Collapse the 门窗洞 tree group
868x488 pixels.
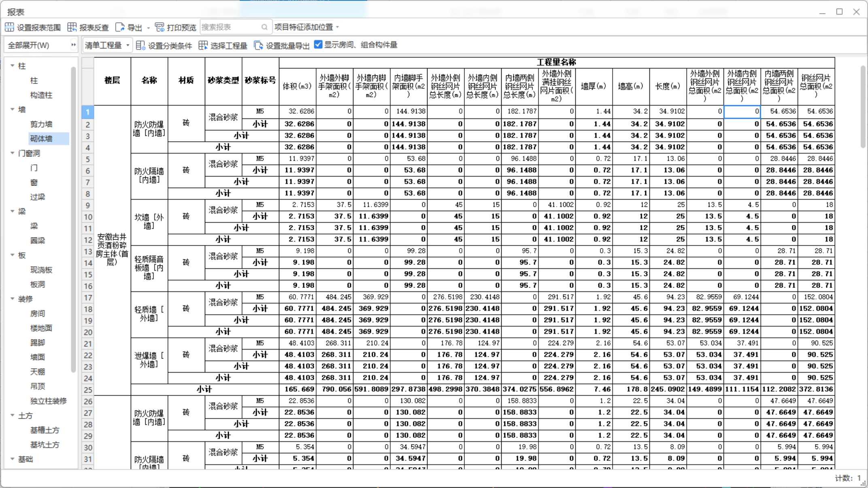[12, 153]
